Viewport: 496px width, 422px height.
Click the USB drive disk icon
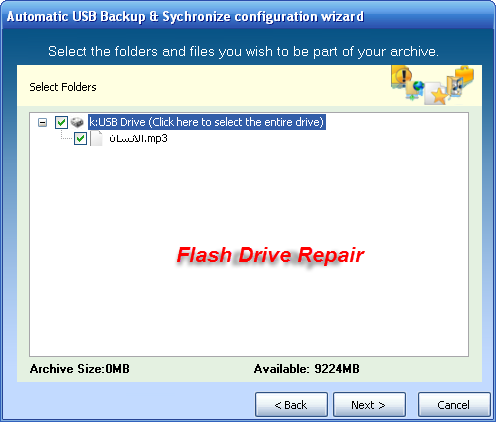tap(77, 122)
